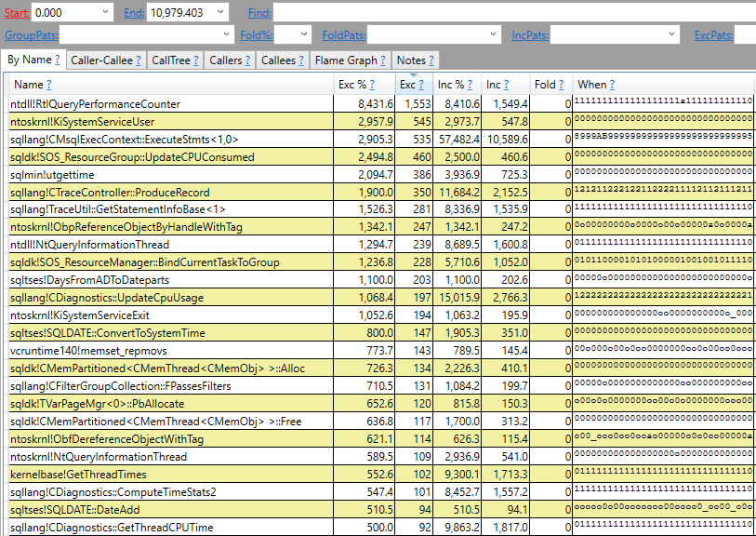The height and width of the screenshot is (536, 756).
Task: Click the FoldPats link
Action: point(344,35)
